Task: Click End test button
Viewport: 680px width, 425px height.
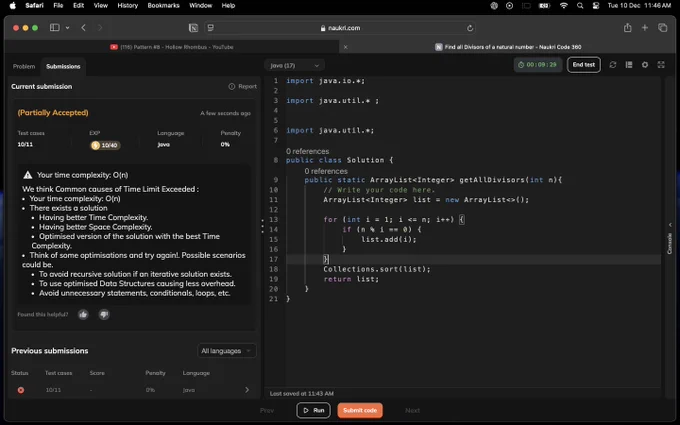Action: [x=584, y=65]
